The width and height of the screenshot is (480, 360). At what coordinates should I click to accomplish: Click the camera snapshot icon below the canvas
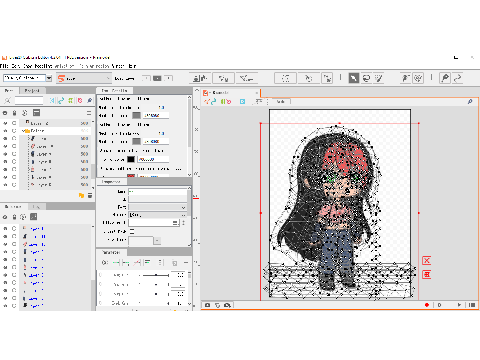coord(207,305)
